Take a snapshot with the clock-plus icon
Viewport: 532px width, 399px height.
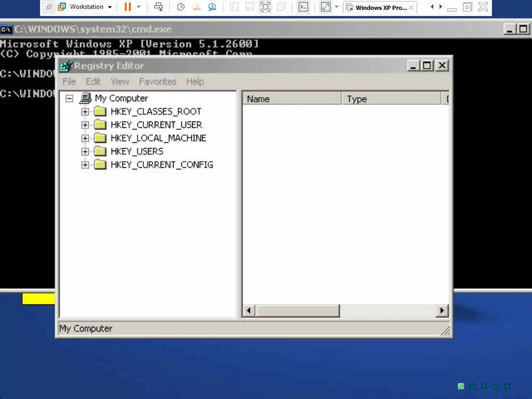click(180, 7)
